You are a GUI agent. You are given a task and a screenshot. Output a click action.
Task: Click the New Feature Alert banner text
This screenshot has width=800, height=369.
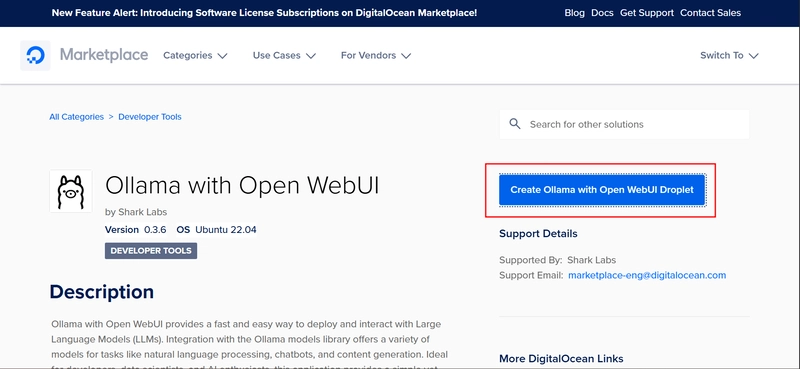coord(264,13)
